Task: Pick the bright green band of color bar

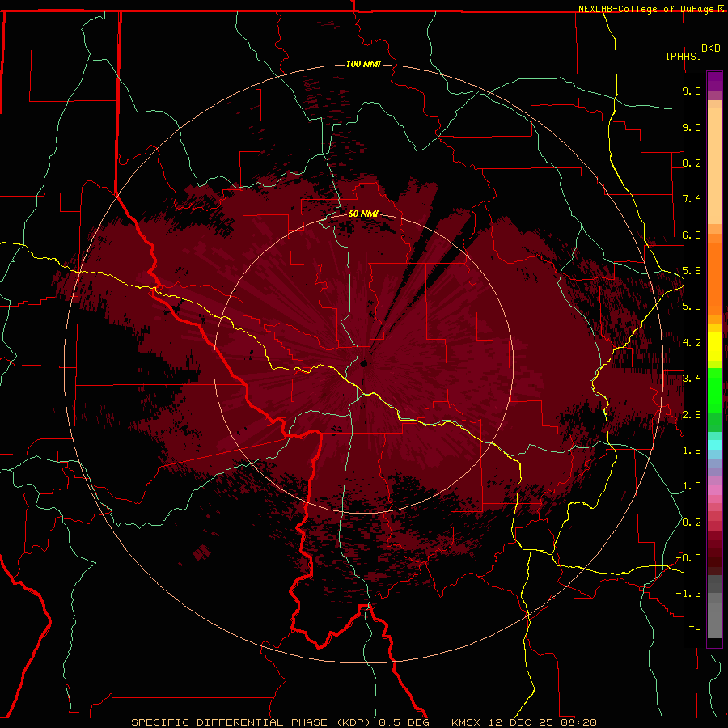Action: (714, 390)
